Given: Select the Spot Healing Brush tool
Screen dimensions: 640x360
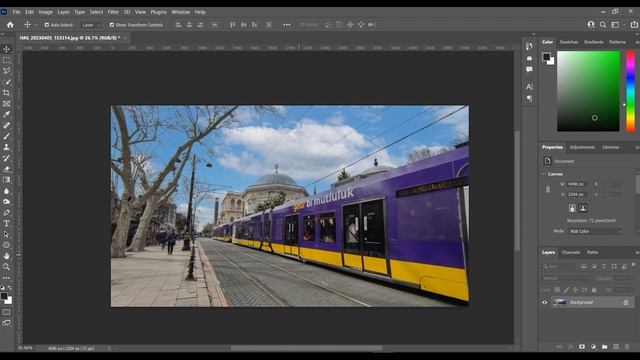Looking at the screenshot, I should [7, 126].
